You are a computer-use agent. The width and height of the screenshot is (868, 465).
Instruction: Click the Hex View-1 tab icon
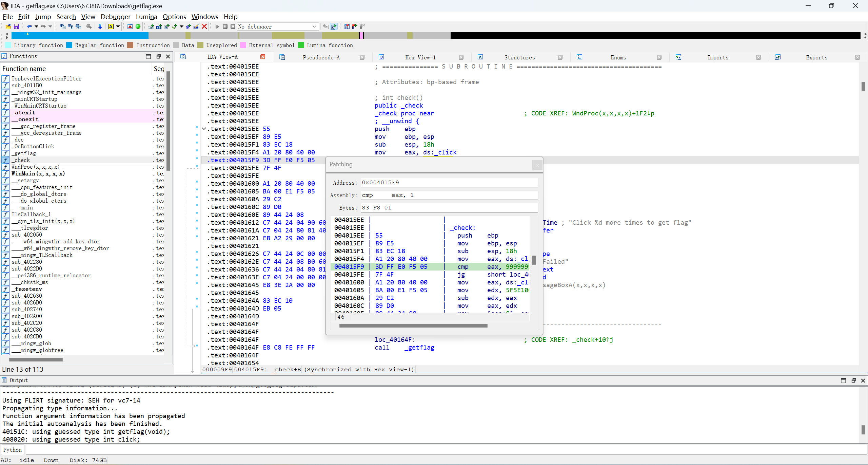click(381, 57)
